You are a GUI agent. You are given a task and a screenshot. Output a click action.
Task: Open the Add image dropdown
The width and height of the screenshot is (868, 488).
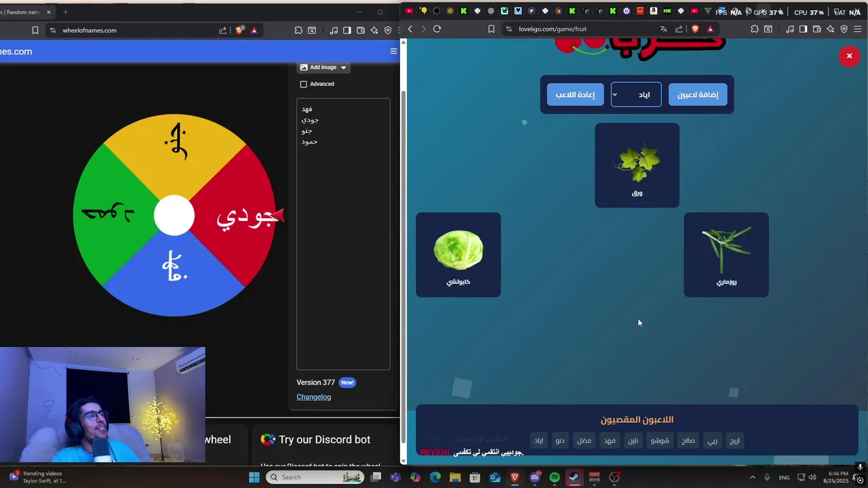[323, 67]
